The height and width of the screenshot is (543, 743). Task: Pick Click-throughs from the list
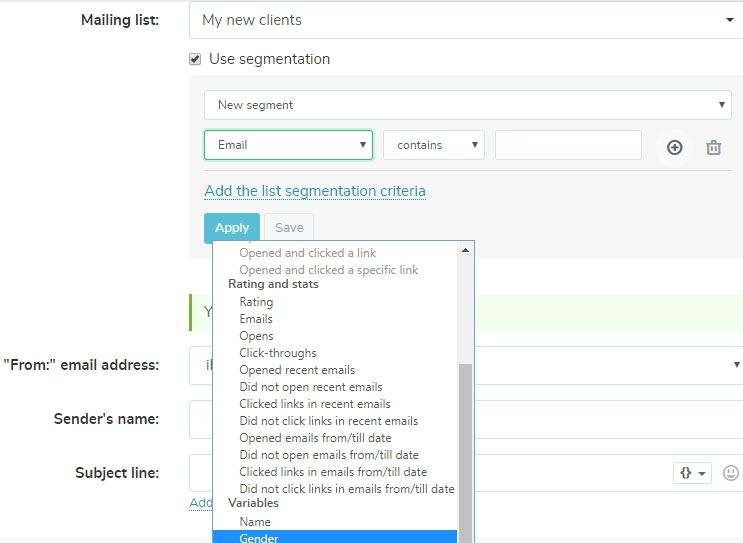coord(278,353)
